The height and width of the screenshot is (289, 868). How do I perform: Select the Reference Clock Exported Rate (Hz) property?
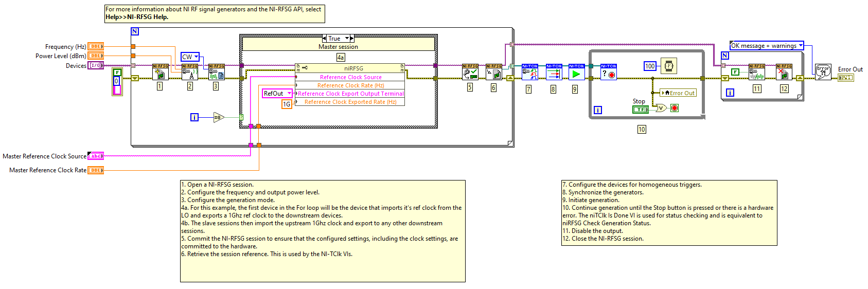[x=350, y=102]
